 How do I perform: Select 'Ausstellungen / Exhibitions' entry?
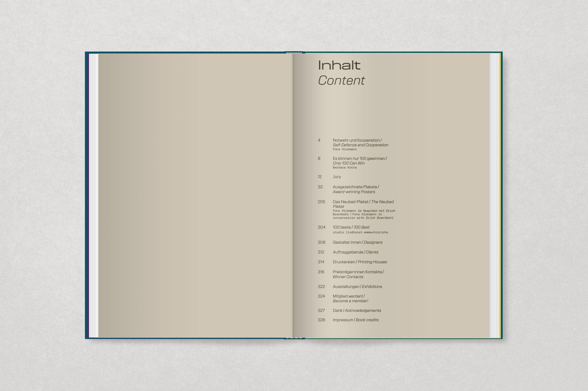tap(357, 287)
